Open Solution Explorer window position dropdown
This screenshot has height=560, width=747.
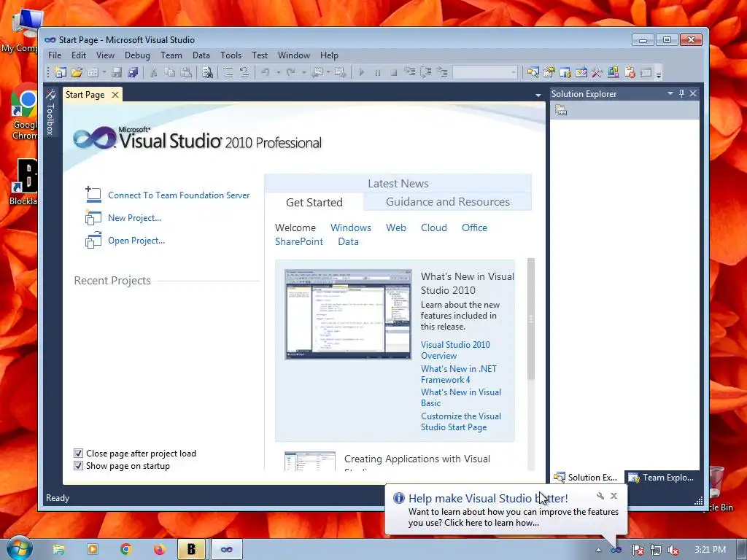670,94
